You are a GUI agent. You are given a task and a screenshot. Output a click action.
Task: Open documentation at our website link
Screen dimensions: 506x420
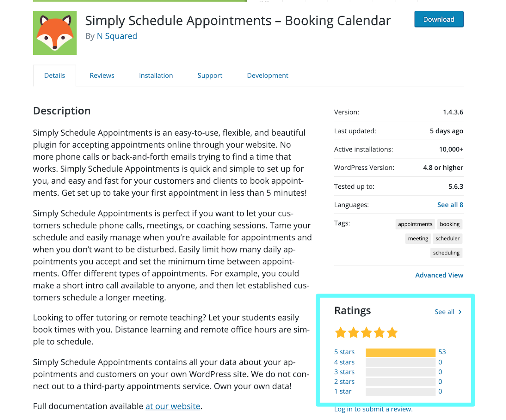(173, 406)
